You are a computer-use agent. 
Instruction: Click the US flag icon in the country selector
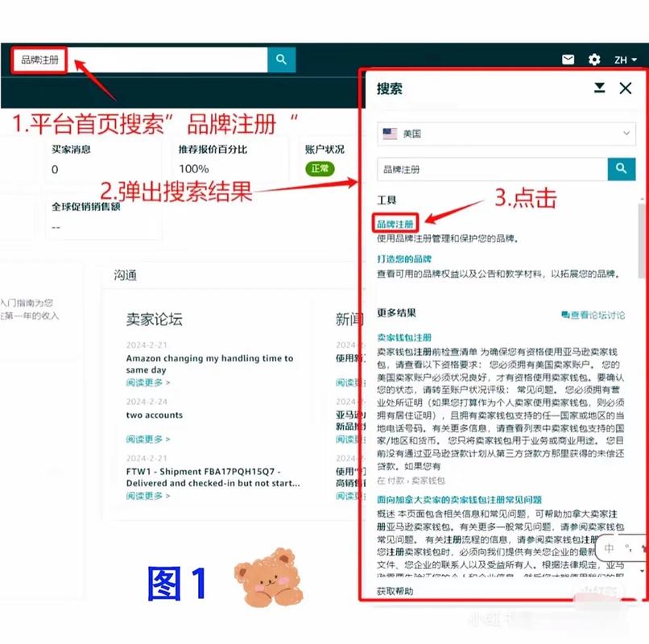pos(391,134)
